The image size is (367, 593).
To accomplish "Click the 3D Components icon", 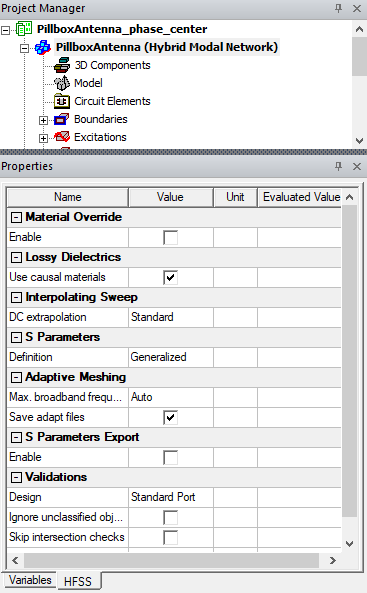I will pyautogui.click(x=62, y=65).
